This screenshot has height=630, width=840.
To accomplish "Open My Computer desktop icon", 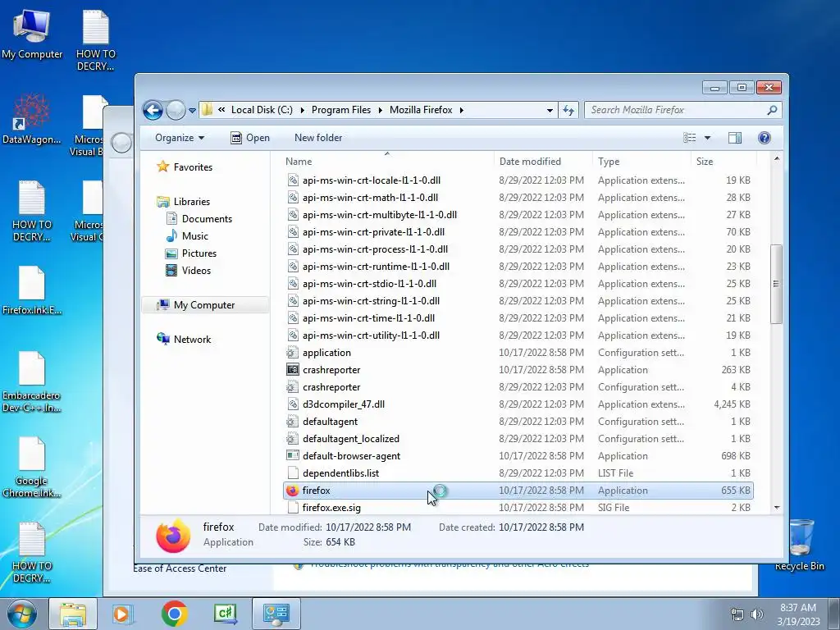I will pyautogui.click(x=32, y=34).
